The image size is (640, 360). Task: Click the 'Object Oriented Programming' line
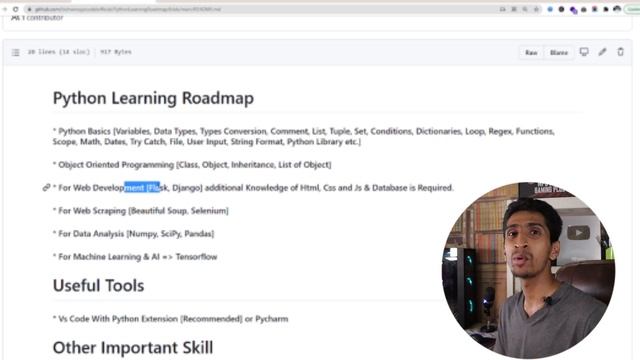point(192,164)
